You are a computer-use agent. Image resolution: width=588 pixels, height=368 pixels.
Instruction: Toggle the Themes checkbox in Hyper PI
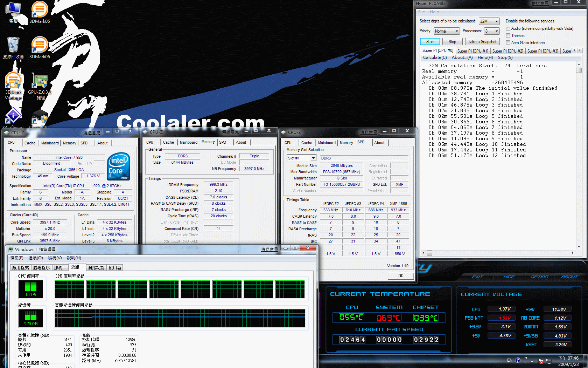508,36
